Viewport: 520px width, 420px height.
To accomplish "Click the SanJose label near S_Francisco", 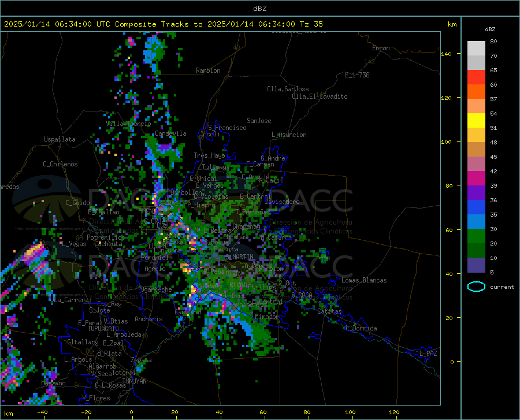I will click(x=259, y=121).
